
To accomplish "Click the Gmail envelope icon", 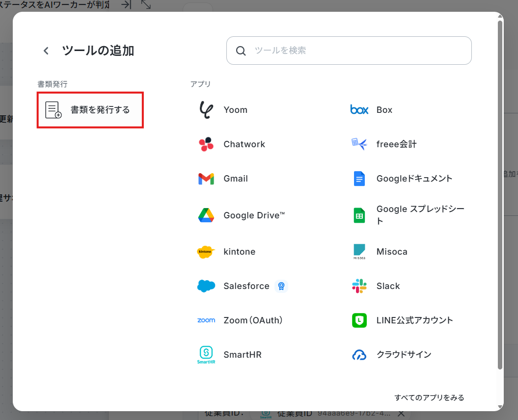I will click(206, 179).
